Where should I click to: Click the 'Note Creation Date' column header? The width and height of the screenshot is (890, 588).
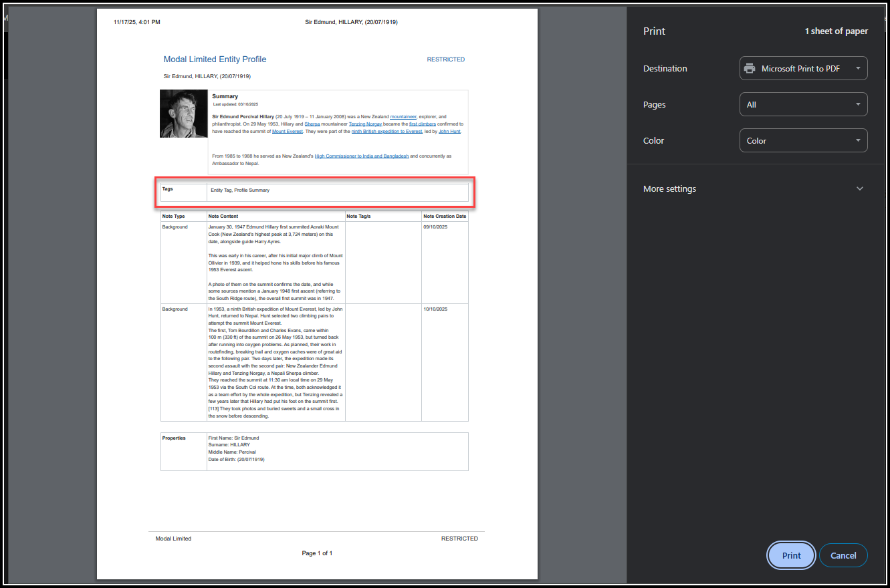[x=445, y=216]
